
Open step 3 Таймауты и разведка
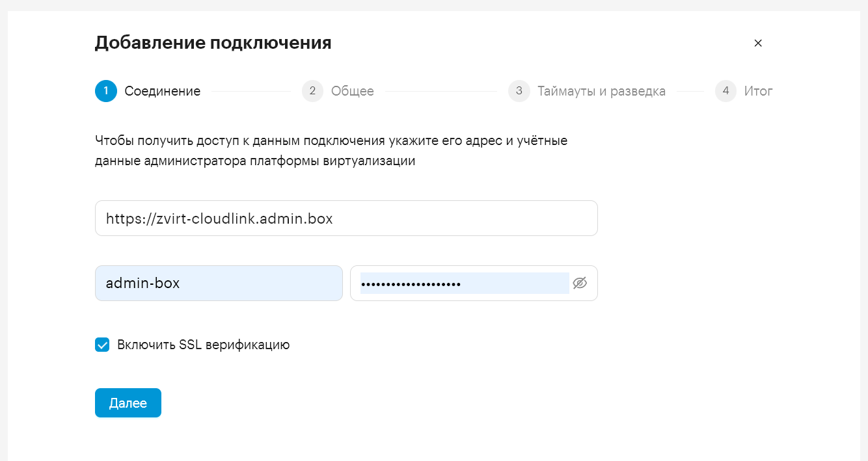(587, 91)
